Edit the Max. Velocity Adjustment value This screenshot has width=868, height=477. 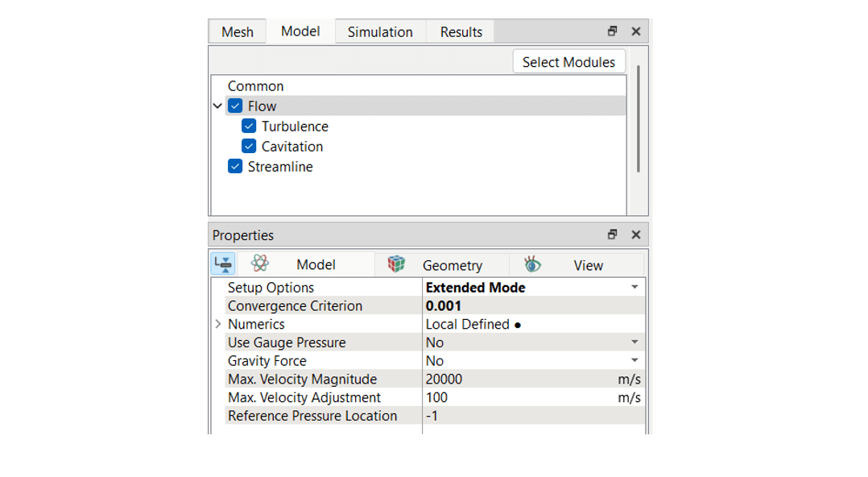point(534,397)
